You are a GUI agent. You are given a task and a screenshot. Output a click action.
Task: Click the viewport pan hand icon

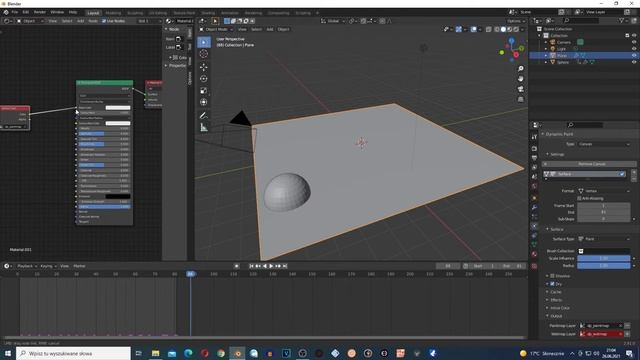[520, 79]
